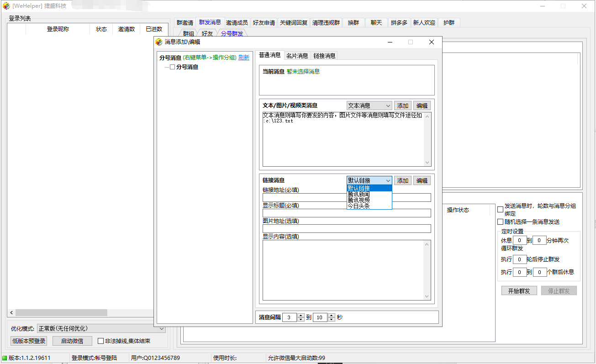The image size is (596, 364).
Task: Tick the 分号消息 tree checkbox
Action: click(x=172, y=67)
